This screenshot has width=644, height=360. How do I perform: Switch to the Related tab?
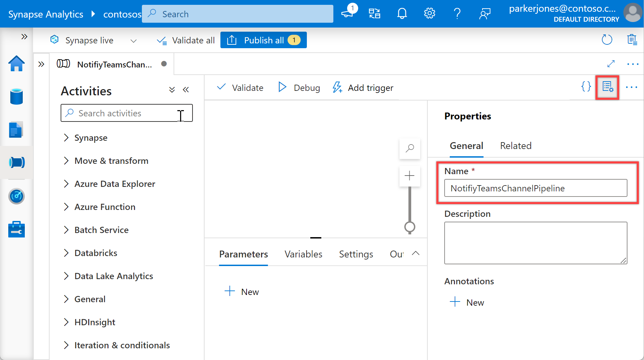(x=516, y=146)
